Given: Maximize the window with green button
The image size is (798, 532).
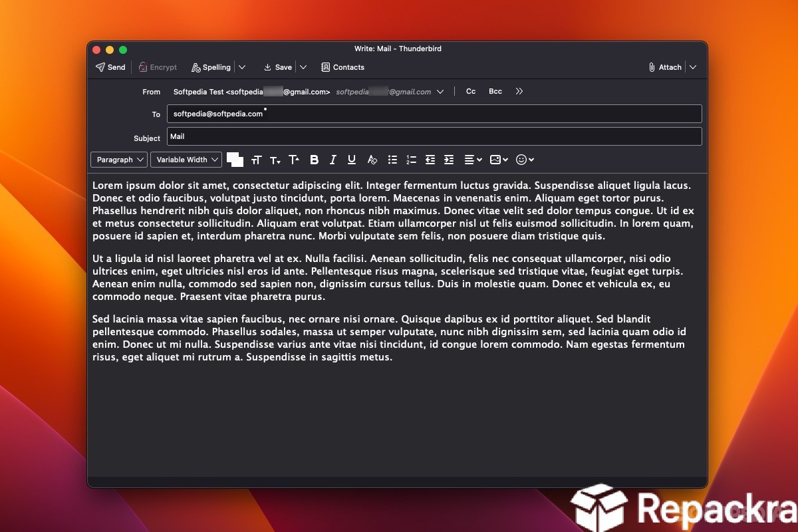Looking at the screenshot, I should click(123, 50).
